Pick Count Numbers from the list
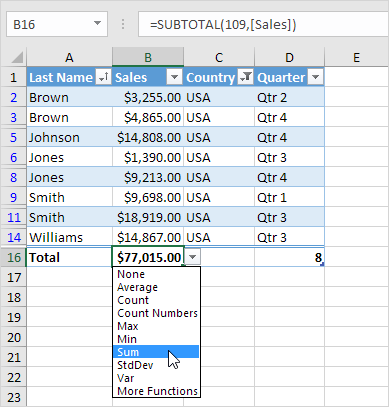This screenshot has height=407, width=389. (156, 313)
